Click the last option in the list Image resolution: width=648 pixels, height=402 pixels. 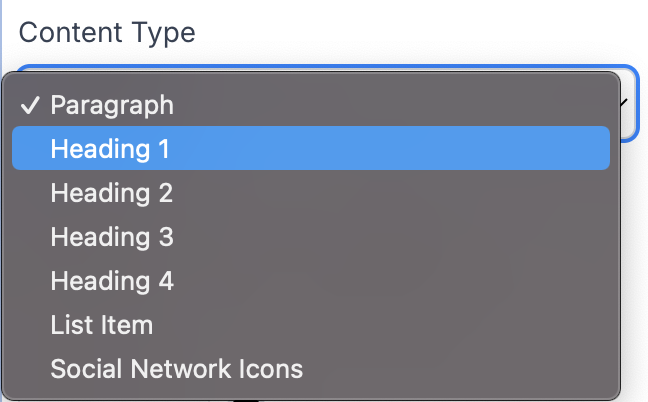pos(176,369)
